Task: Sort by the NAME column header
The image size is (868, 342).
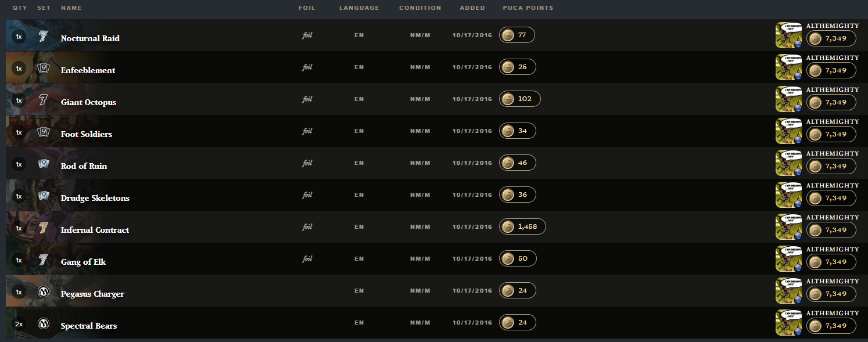Action: (71, 8)
